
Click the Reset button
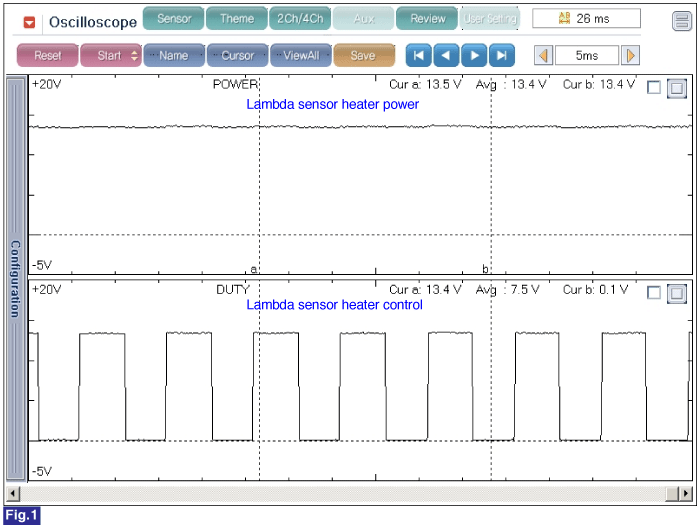tap(48, 55)
